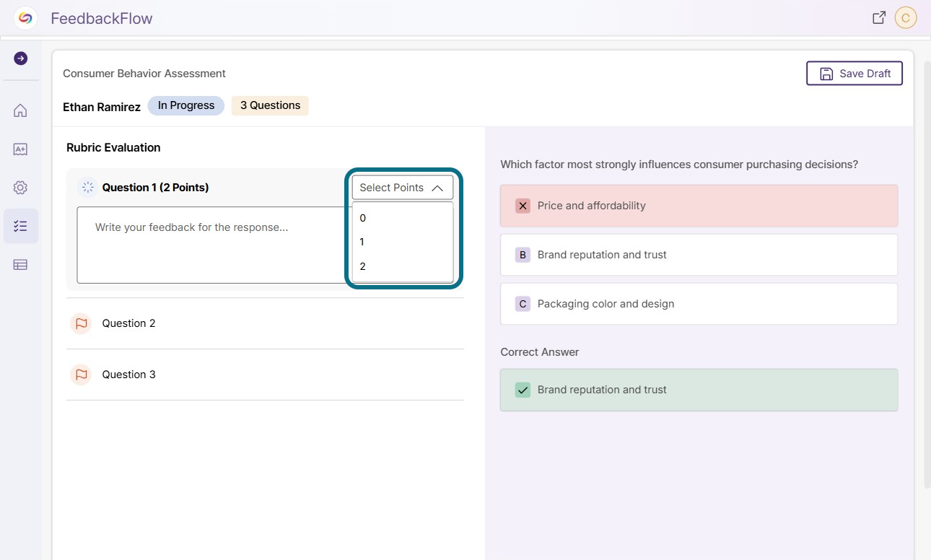Expand Question 3 in rubric list

click(265, 375)
